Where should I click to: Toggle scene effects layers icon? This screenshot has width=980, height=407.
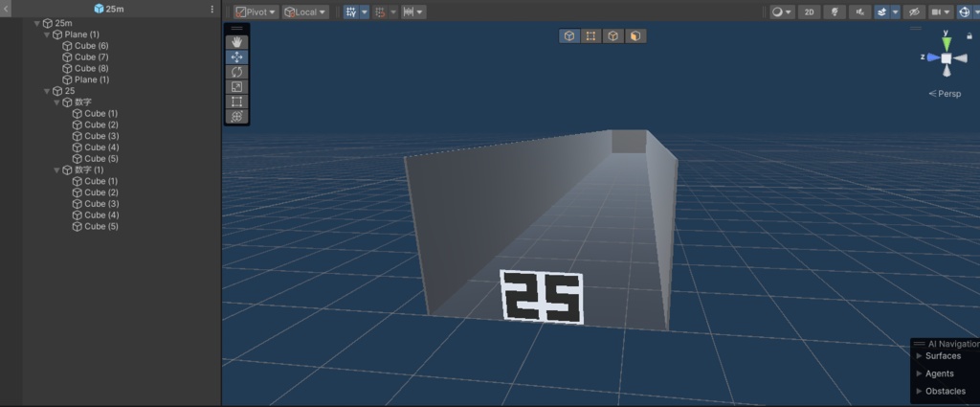(x=881, y=11)
